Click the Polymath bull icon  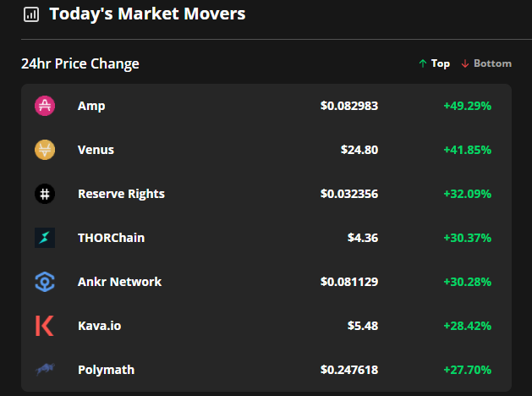point(45,369)
